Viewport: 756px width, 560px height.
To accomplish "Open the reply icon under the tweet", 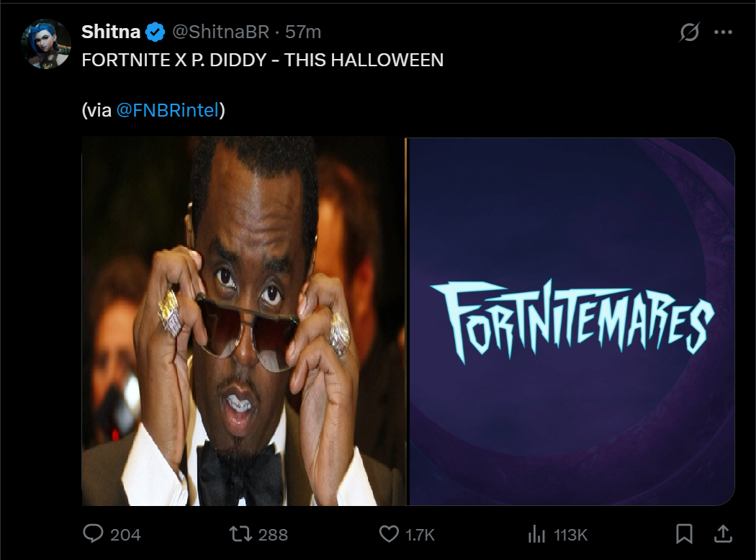I will click(x=93, y=534).
